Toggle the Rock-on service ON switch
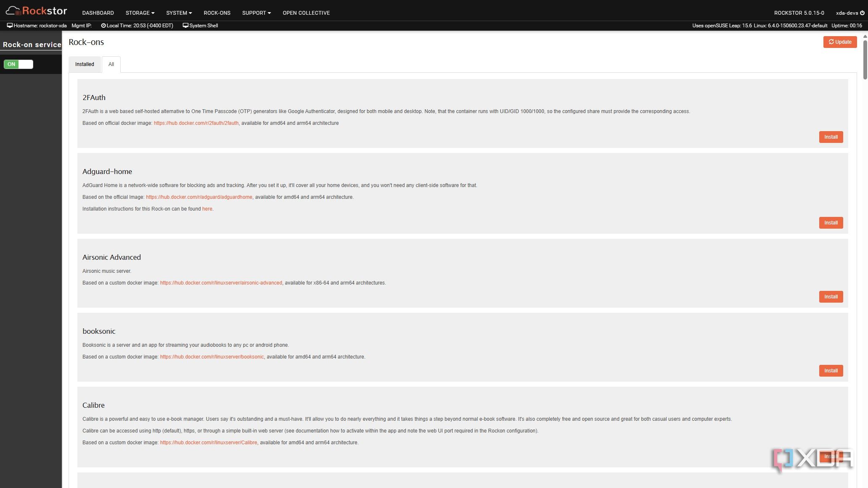 point(19,64)
